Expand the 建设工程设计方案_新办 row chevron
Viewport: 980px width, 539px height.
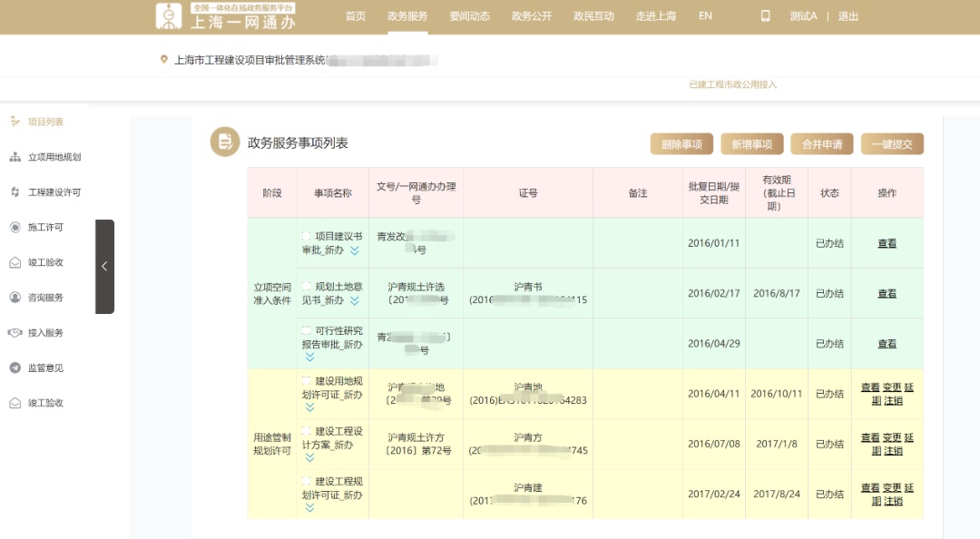pos(309,458)
